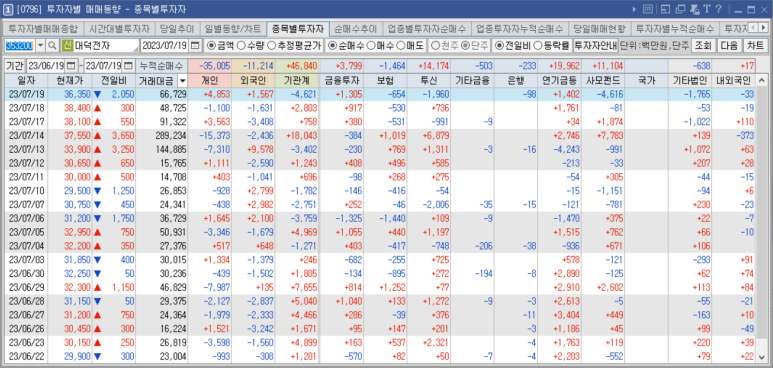Image resolution: width=773 pixels, height=368 pixels.
Task: Click the scrollbar up arrow in the table
Action: (x=761, y=81)
